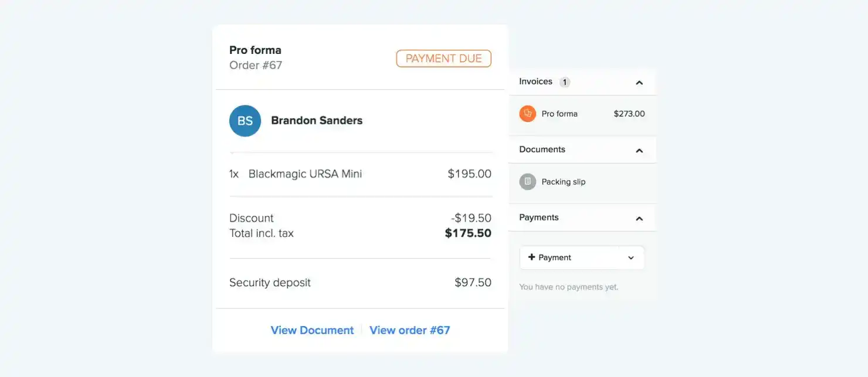Select Brandon Sanders' BS avatar

[245, 120]
